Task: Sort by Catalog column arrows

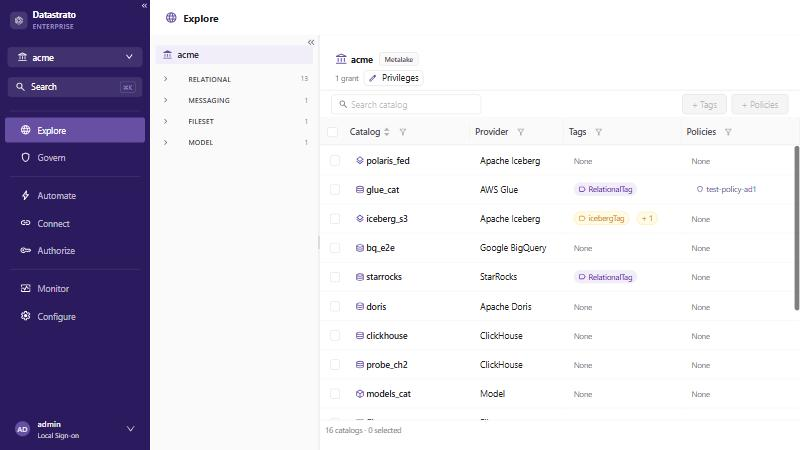Action: click(x=387, y=132)
